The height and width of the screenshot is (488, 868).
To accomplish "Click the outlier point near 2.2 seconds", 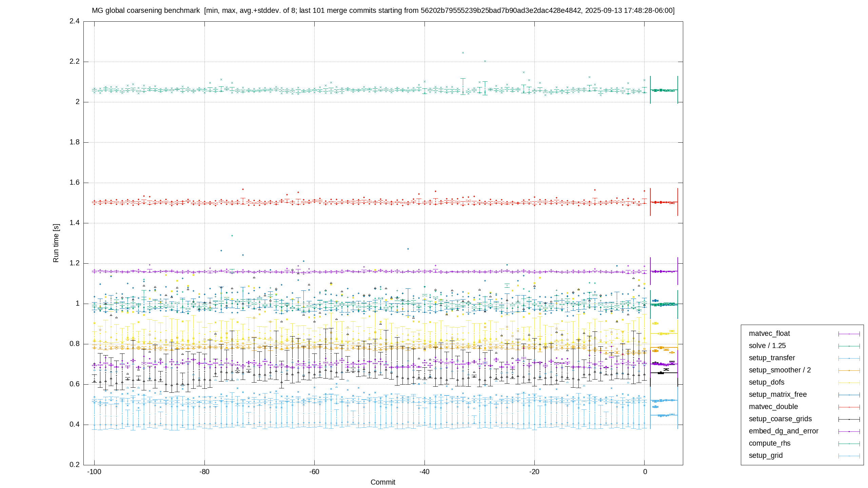I will (485, 61).
